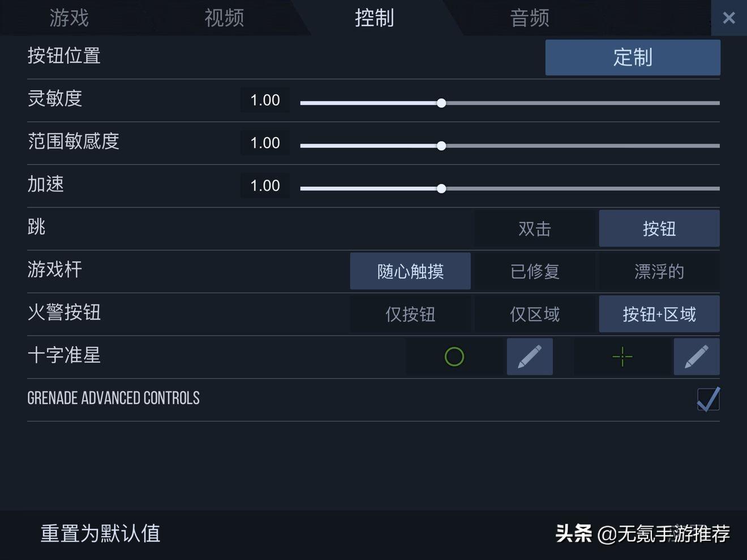
Task: Edit the plus crosshair with its pencil icon
Action: click(697, 357)
